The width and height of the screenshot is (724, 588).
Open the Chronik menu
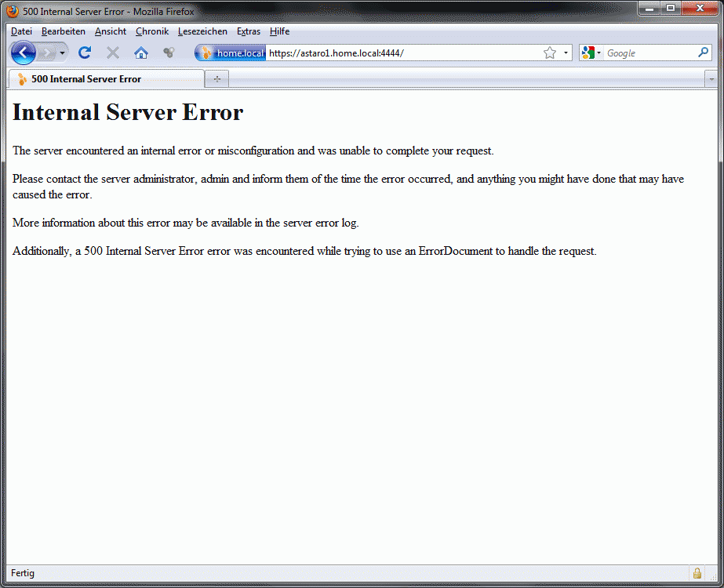tap(152, 31)
